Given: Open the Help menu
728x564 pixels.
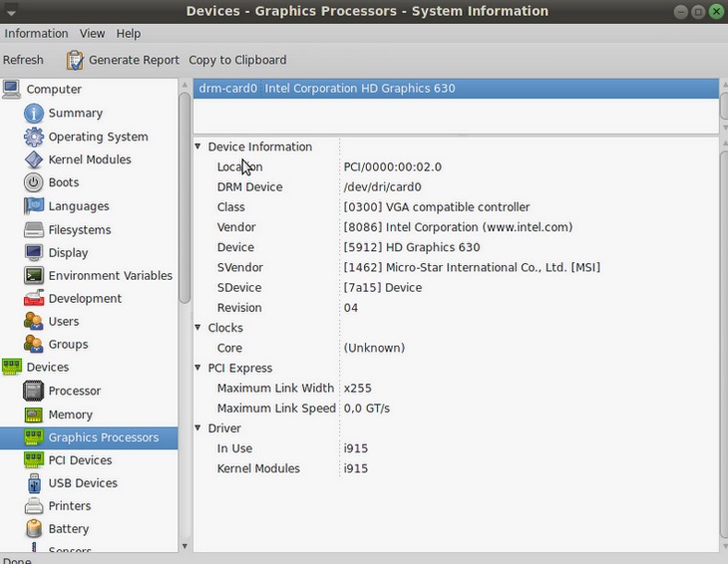Looking at the screenshot, I should tap(128, 33).
